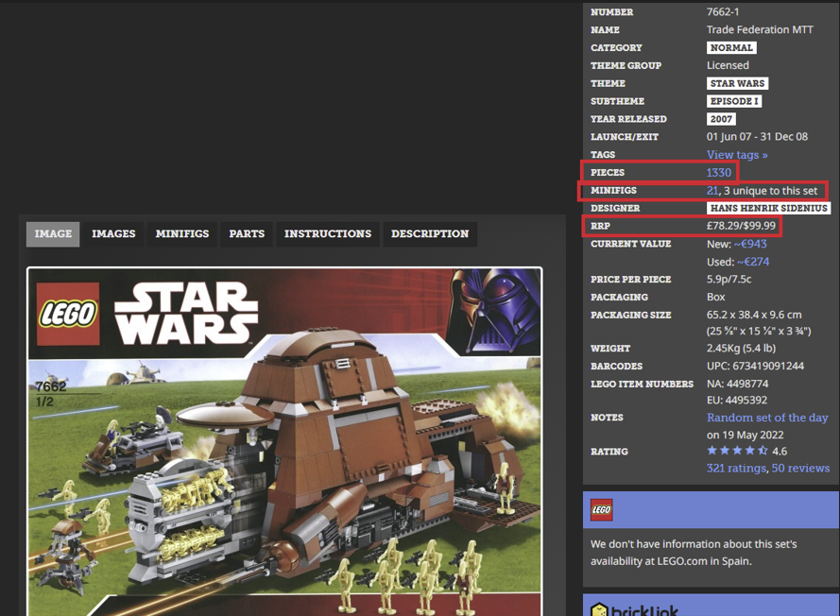
Task: Open the 21 minifigs link
Action: (711, 191)
